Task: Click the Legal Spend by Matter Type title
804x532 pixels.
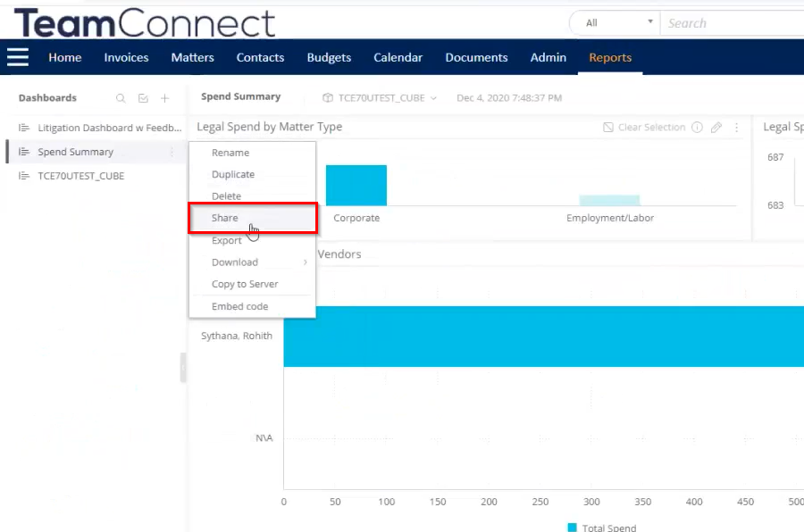Action: 270,127
